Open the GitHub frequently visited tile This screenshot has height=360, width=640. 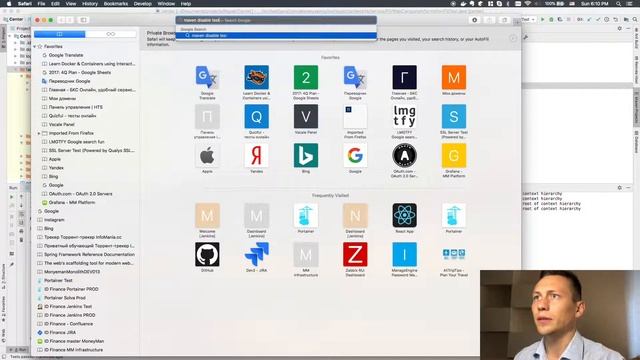[x=207, y=254]
